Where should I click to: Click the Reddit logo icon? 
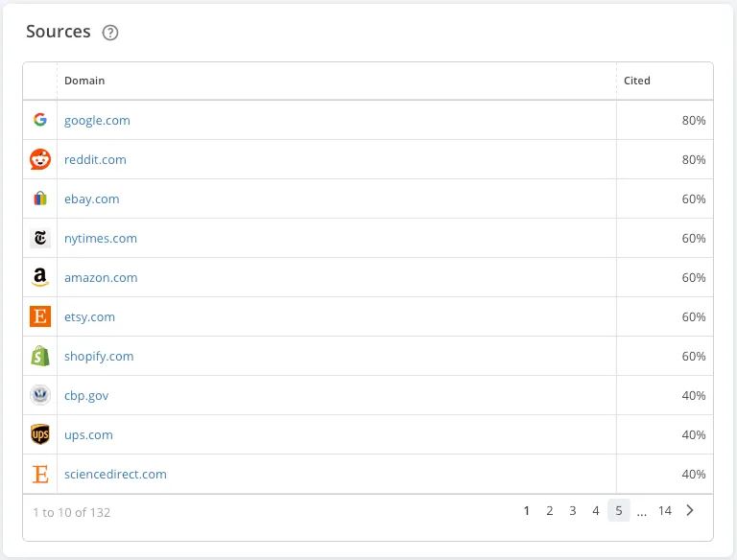click(40, 159)
